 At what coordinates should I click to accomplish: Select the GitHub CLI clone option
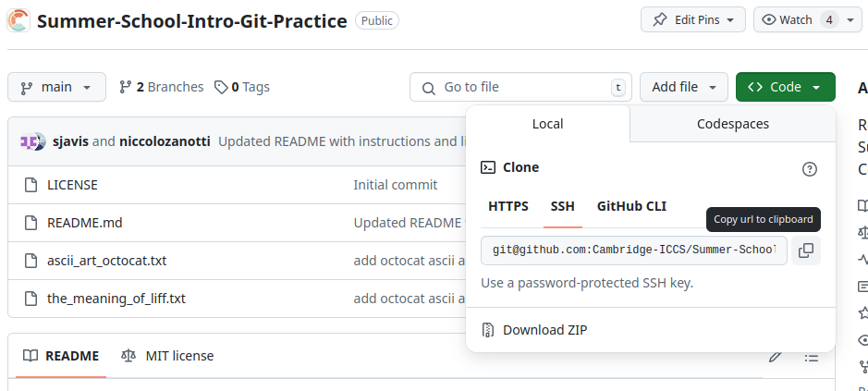[x=631, y=206]
